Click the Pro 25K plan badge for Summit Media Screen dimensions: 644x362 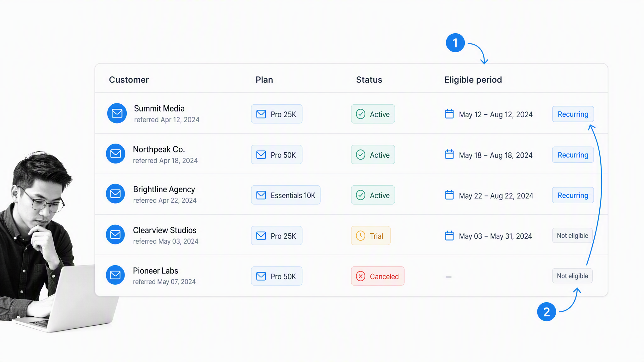[x=276, y=114]
